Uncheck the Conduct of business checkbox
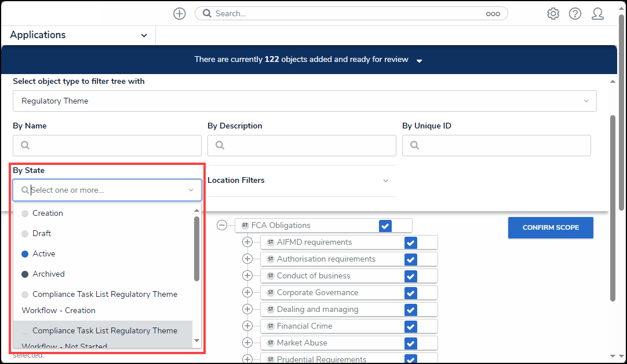Image resolution: width=627 pixels, height=364 pixels. [x=411, y=276]
